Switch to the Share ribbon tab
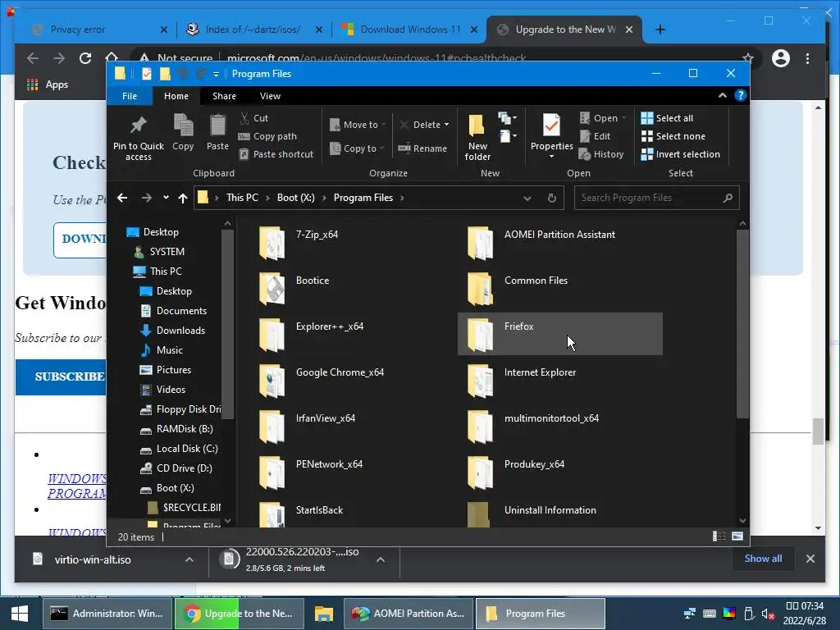The width and height of the screenshot is (840, 630). click(x=224, y=96)
